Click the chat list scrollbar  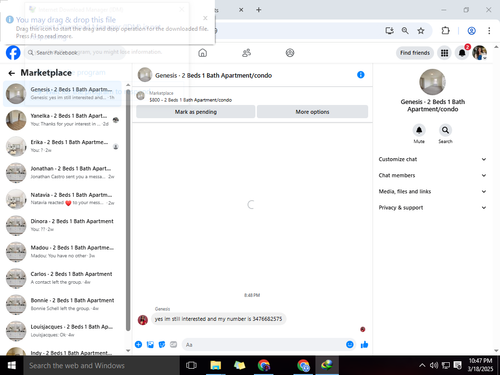pyautogui.click(x=128, y=210)
